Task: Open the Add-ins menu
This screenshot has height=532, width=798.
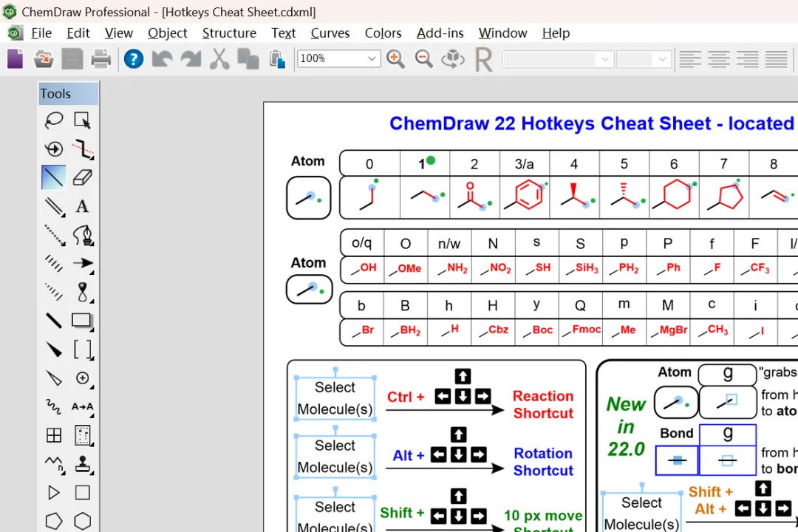Action: (x=440, y=33)
